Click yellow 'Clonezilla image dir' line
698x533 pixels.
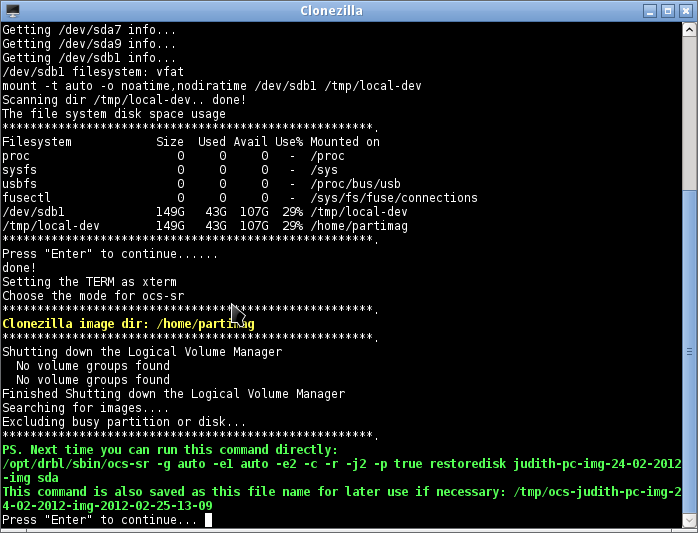(128, 324)
